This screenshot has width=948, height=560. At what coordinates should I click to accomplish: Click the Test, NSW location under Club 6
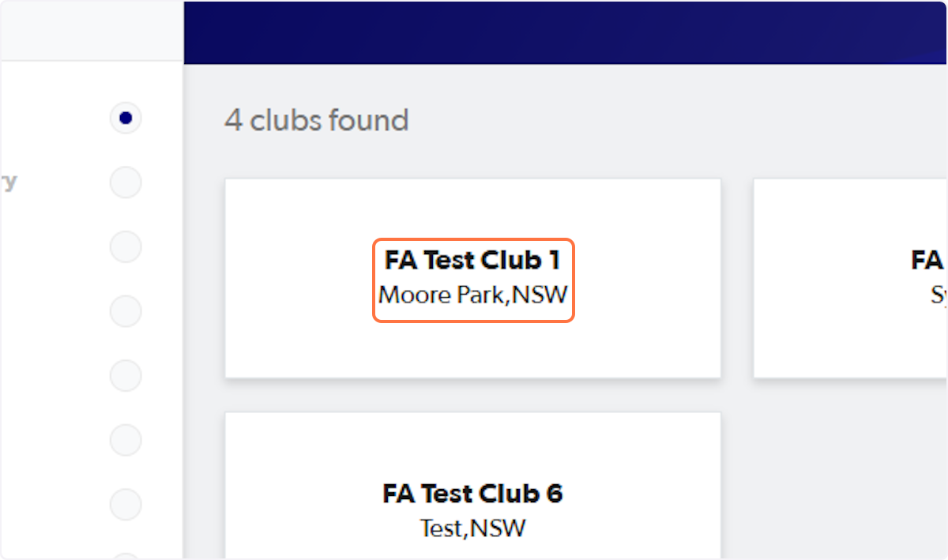pyautogui.click(x=472, y=528)
